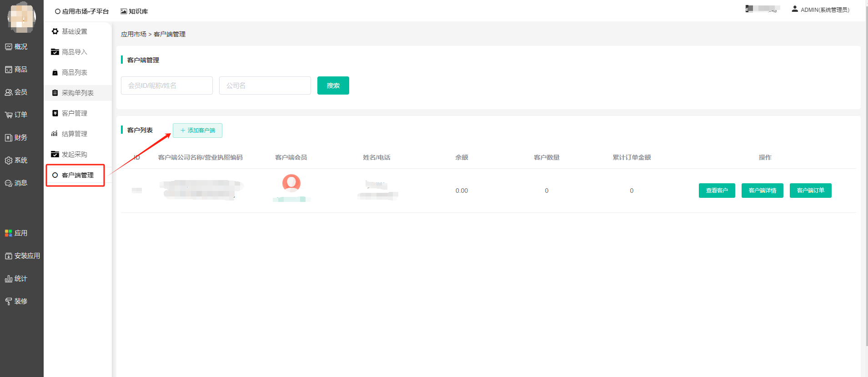Open the 商品 products sidebar icon

9,70
